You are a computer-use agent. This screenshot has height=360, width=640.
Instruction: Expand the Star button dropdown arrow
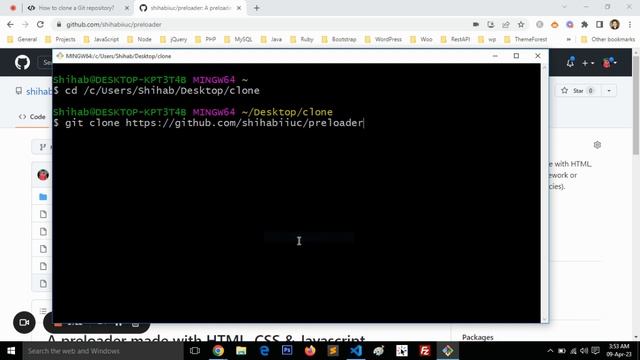pos(609,91)
